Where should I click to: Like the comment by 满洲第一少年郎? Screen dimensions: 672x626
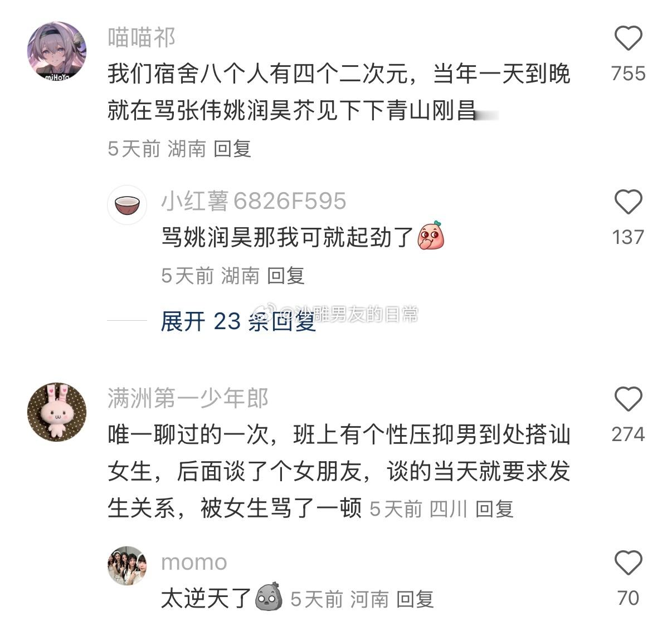point(629,399)
